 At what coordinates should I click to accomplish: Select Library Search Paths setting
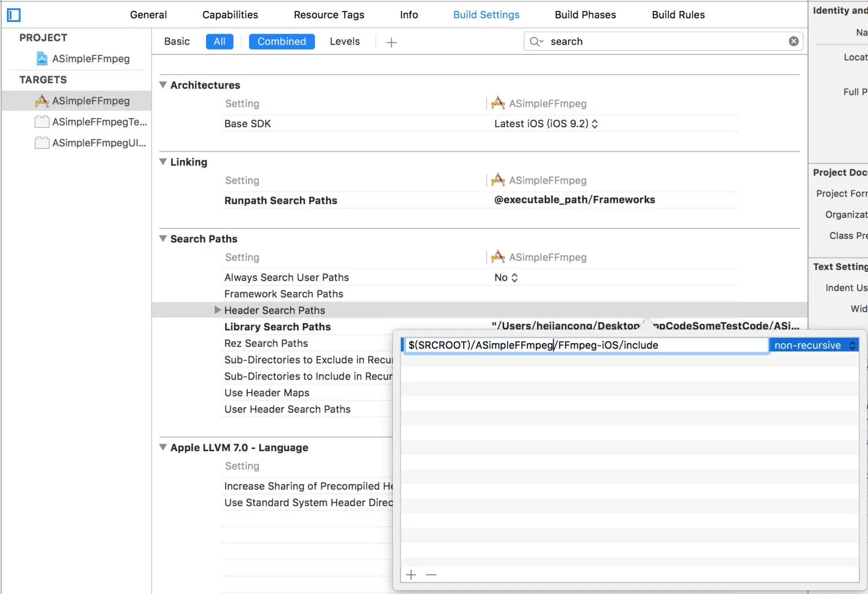tap(278, 327)
